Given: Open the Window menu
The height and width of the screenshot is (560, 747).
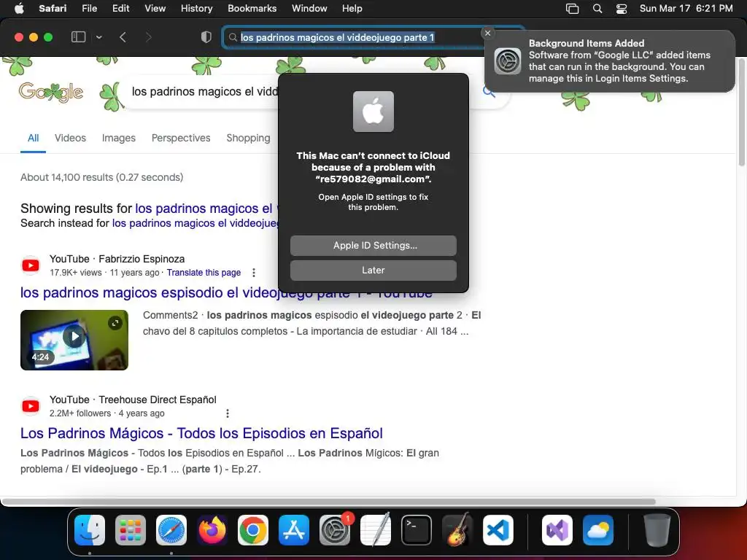Looking at the screenshot, I should click(x=309, y=8).
